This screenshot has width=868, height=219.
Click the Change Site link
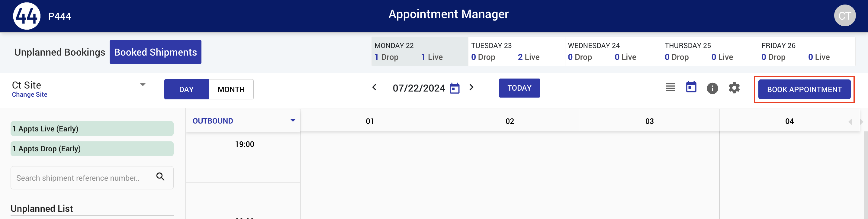pyautogui.click(x=30, y=95)
